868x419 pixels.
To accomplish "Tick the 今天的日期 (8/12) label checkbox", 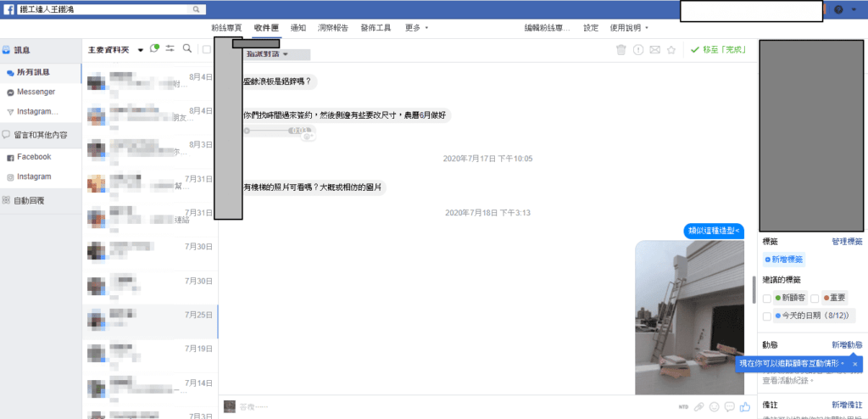I will click(767, 316).
